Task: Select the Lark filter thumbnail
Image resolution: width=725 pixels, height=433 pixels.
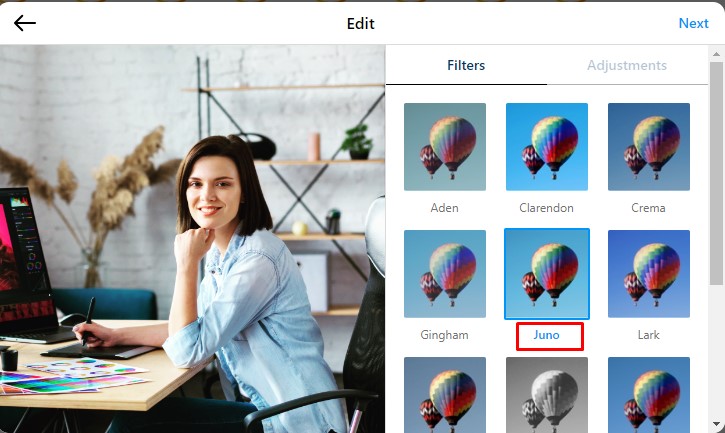Action: [x=649, y=274]
